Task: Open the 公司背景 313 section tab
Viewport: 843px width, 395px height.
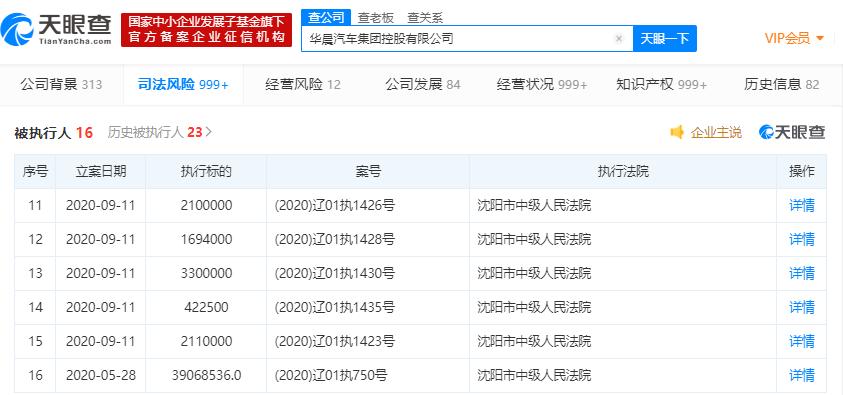Action: 61,84
